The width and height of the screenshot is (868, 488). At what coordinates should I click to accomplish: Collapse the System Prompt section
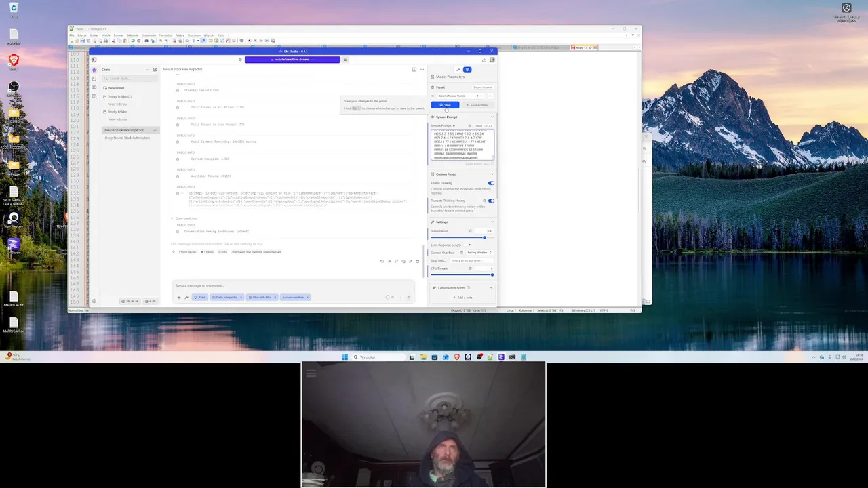(492, 117)
